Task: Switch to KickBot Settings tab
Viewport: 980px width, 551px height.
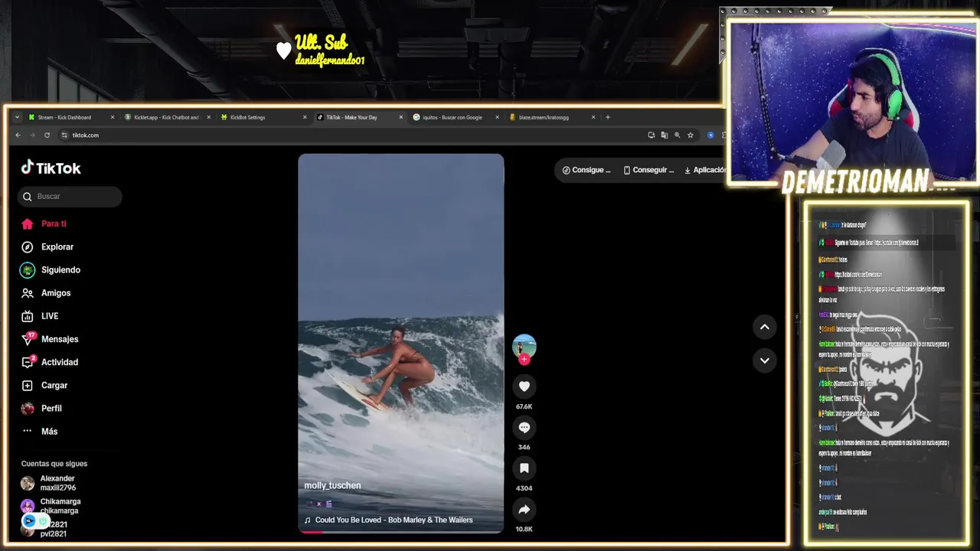Action: [263, 117]
